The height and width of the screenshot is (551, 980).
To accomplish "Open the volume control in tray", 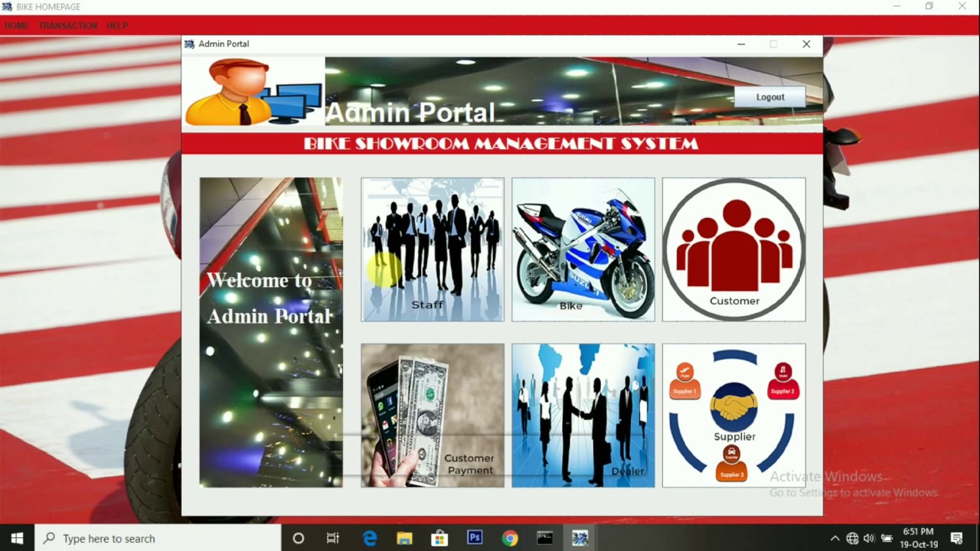I will (x=869, y=538).
